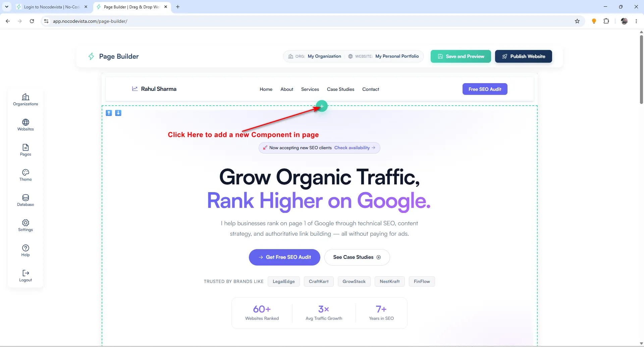Select Services in site navigation
This screenshot has height=347, width=644.
pyautogui.click(x=310, y=89)
